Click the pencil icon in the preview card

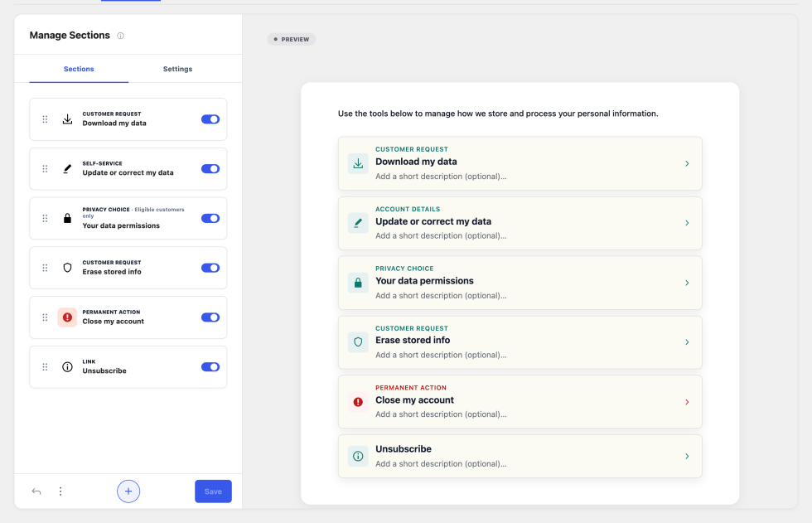tap(358, 223)
